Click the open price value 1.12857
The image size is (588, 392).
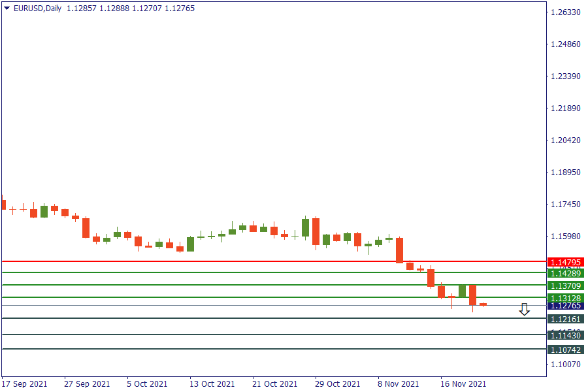pyautogui.click(x=82, y=8)
